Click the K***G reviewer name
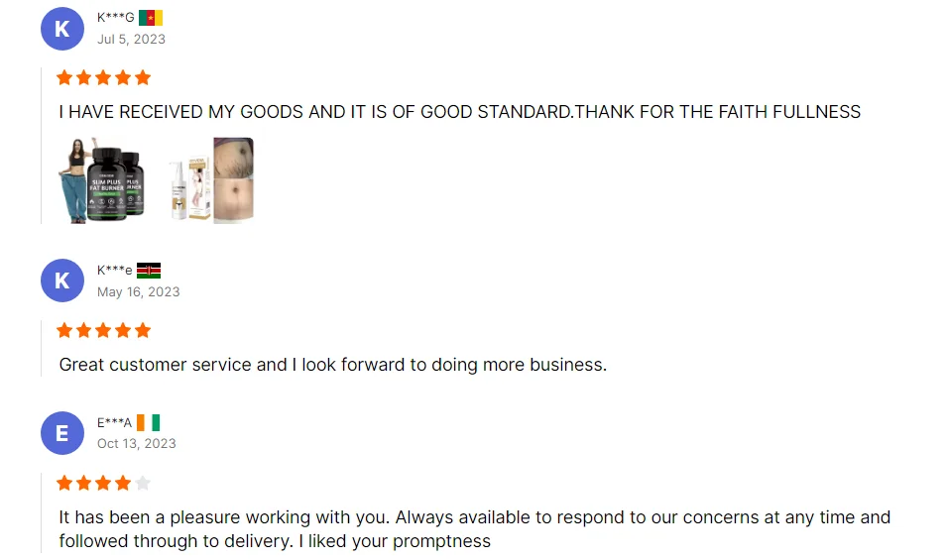This screenshot has height=560, width=946. [115, 18]
